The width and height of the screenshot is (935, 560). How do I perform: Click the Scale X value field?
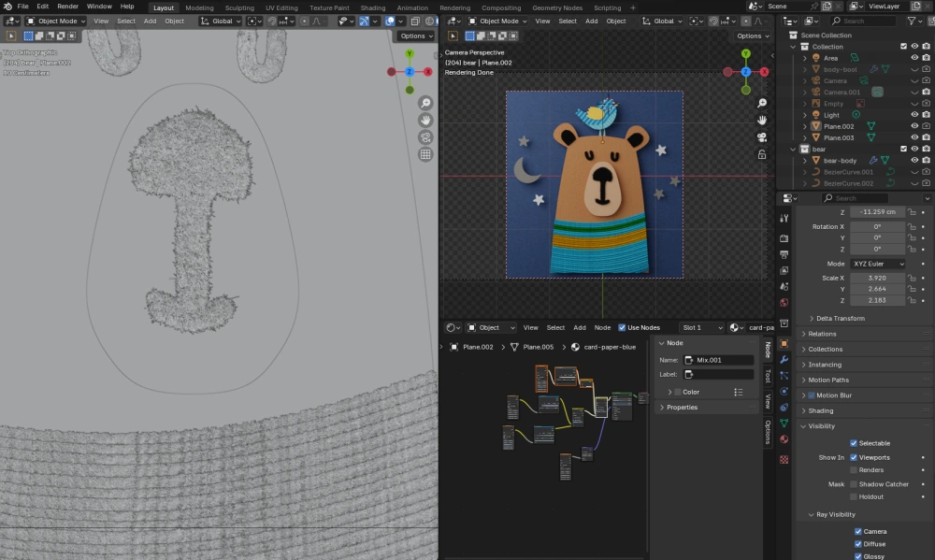point(877,278)
